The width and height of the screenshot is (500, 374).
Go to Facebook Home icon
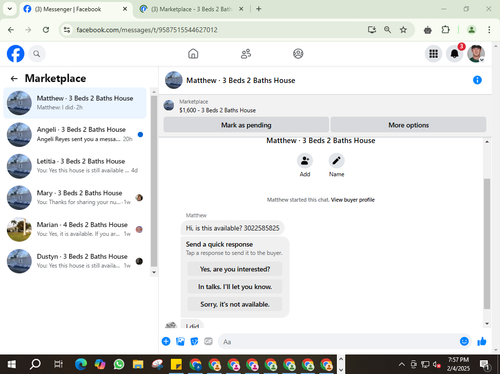(x=193, y=54)
